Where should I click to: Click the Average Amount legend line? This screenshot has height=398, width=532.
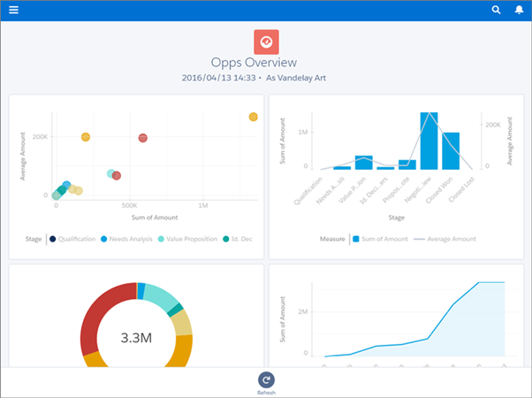(x=420, y=239)
